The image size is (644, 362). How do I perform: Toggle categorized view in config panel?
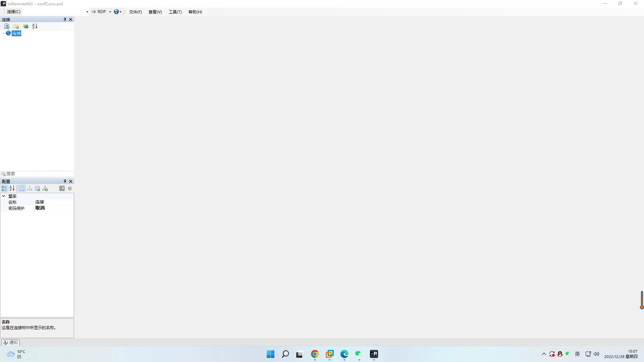4,189
